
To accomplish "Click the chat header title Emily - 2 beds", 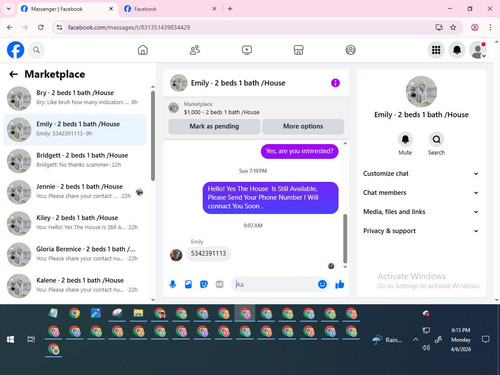I will click(x=238, y=83).
